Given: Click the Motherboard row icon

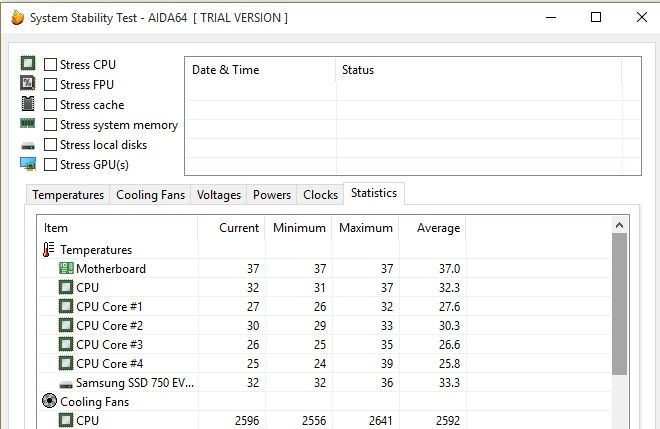Looking at the screenshot, I should pyautogui.click(x=66, y=268).
